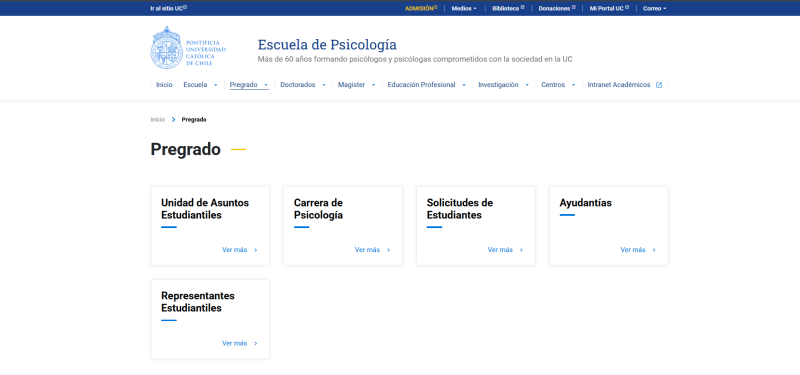Open the Doctorados menu item
The width and height of the screenshot is (800, 375).
point(297,85)
